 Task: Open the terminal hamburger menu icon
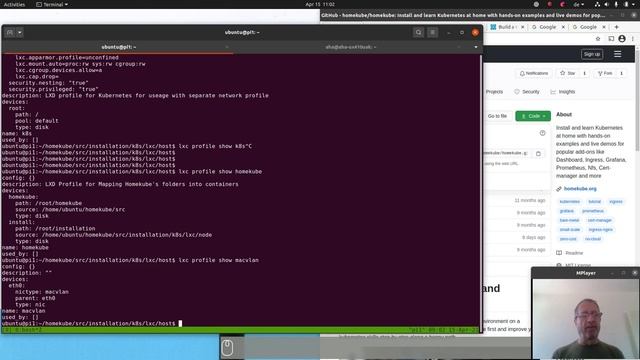pos(433,32)
